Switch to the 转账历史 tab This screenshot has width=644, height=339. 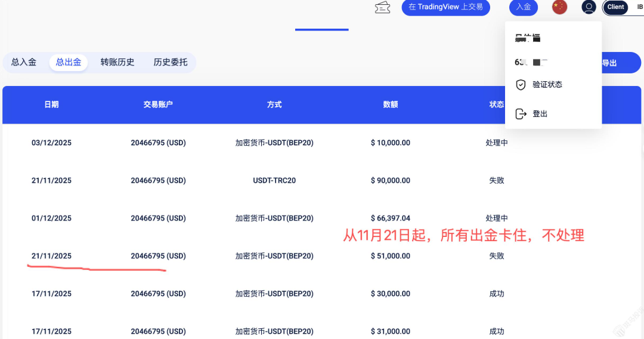[117, 62]
